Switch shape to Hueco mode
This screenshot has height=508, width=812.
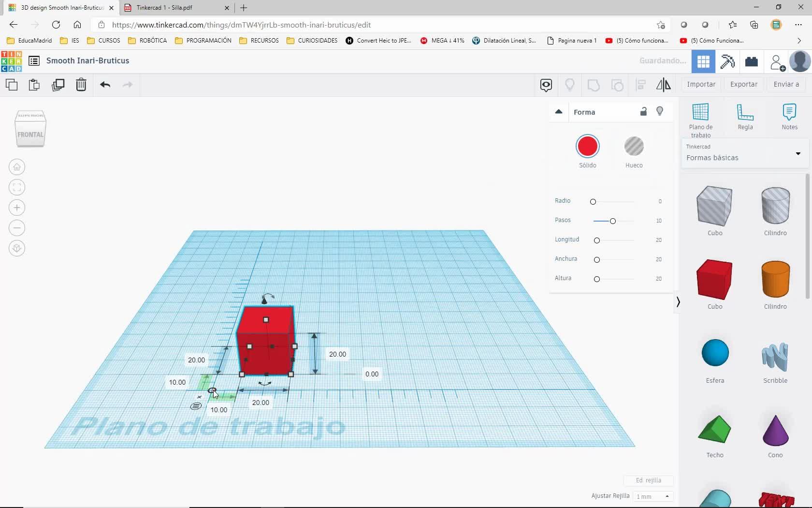coord(634,147)
